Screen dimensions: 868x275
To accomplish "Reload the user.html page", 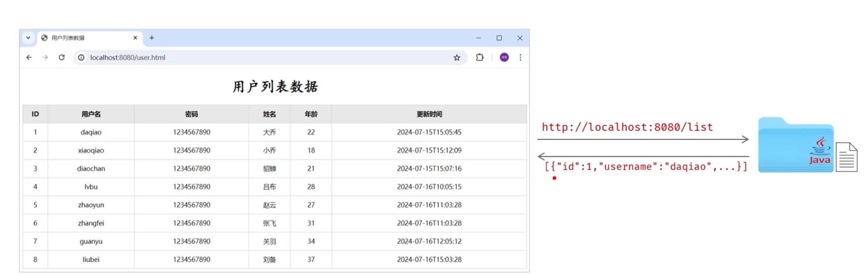I will click(x=61, y=57).
